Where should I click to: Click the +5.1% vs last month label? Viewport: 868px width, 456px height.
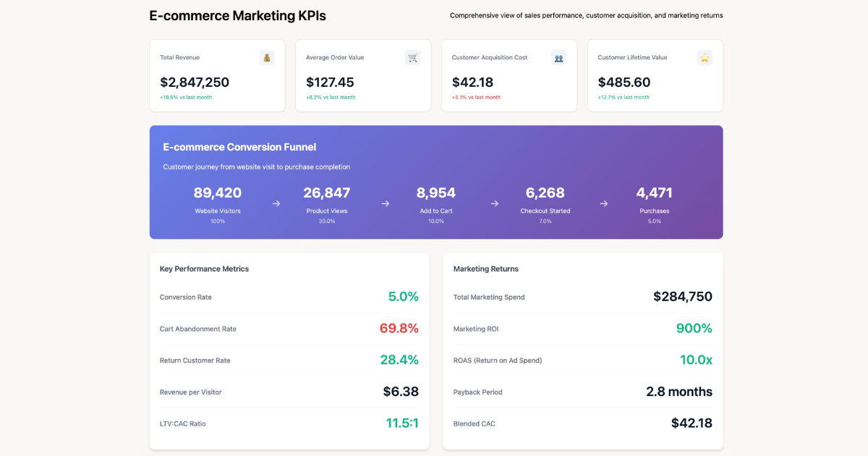(x=476, y=97)
